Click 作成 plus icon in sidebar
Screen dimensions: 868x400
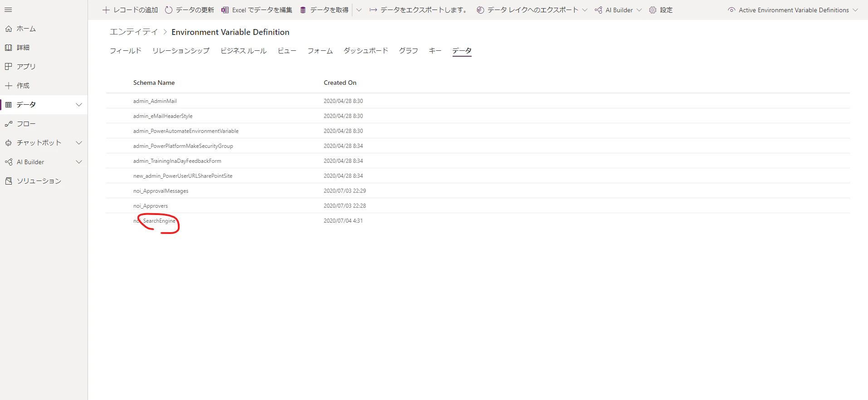9,86
